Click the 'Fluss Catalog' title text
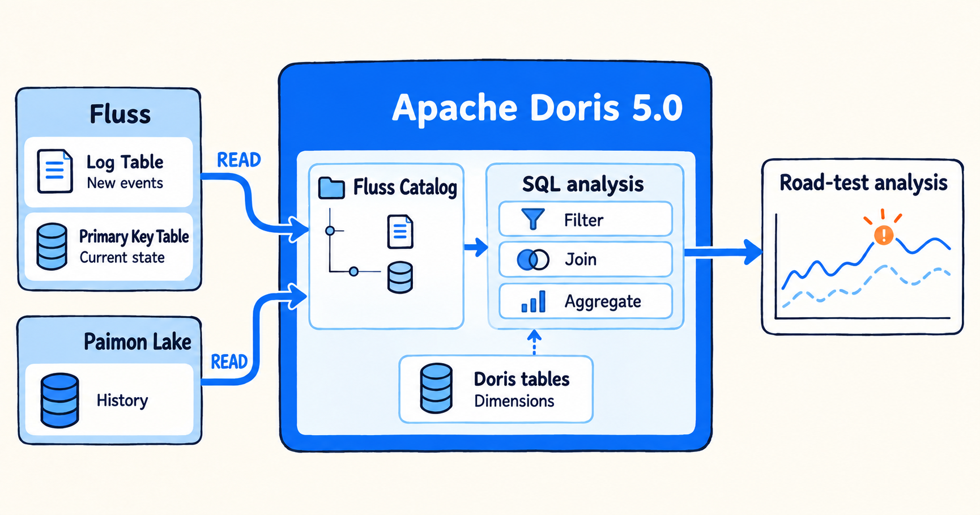Screen dimensions: 980x515 [x=405, y=187]
